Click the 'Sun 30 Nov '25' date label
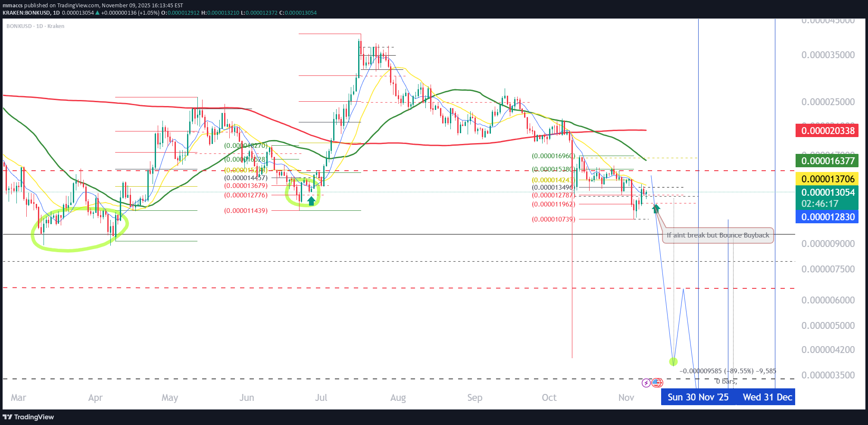868x425 pixels. (698, 397)
